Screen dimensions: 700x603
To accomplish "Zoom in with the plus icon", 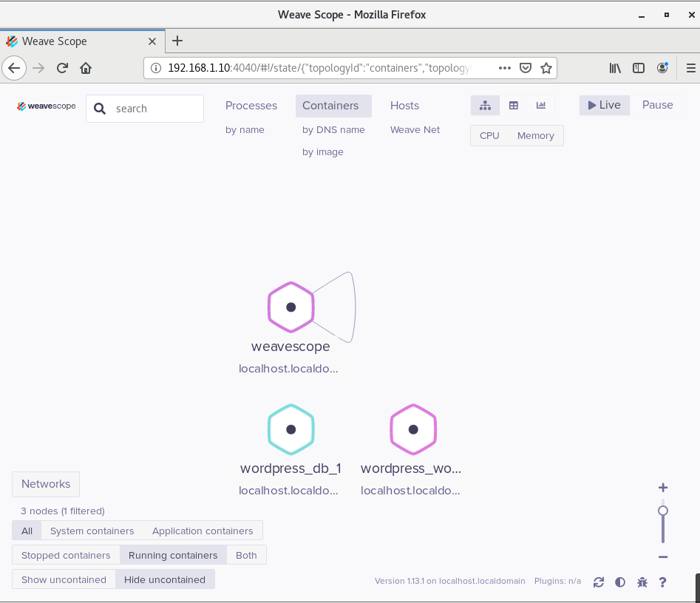I will (663, 488).
